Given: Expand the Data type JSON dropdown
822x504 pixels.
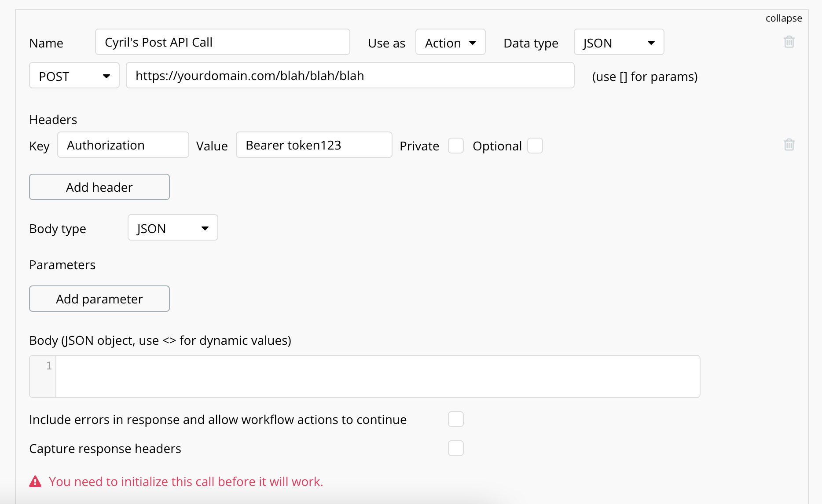Looking at the screenshot, I should (x=619, y=42).
